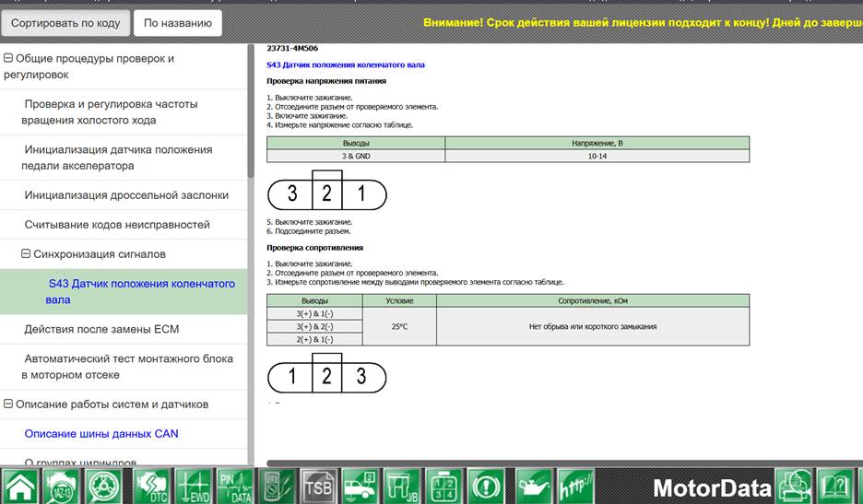This screenshot has width=863, height=504.
Task: Open Инициализация датчика положения педали акселератора
Action: (x=124, y=158)
